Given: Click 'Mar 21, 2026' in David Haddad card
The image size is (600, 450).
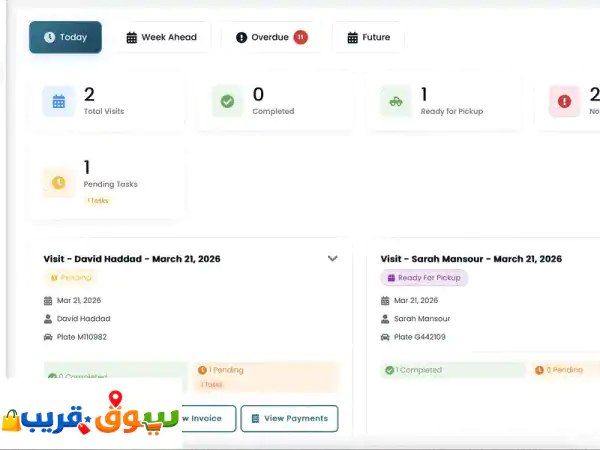Looking at the screenshot, I should 79,301.
